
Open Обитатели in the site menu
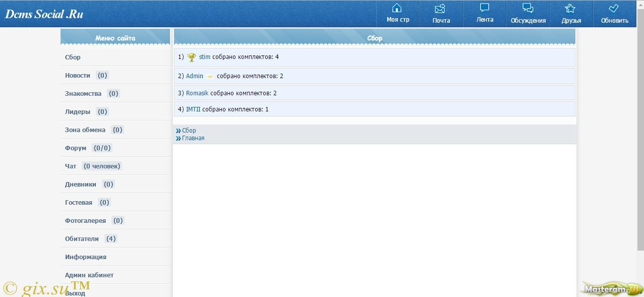point(82,239)
